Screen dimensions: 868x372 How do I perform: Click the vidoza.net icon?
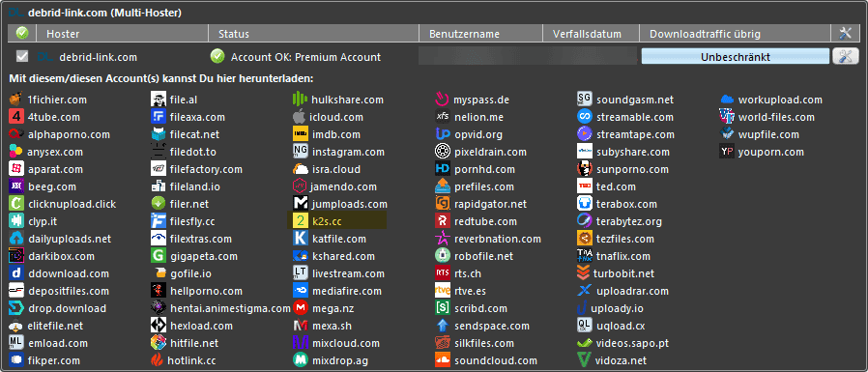(585, 360)
